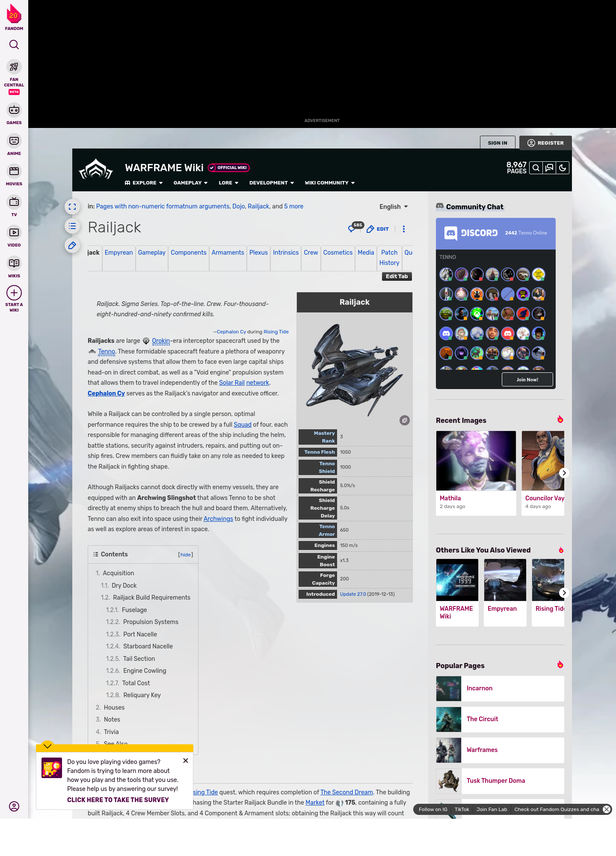Image resolution: width=616 pixels, height=856 pixels.
Task: Switch to the Components tab
Action: [x=189, y=253]
